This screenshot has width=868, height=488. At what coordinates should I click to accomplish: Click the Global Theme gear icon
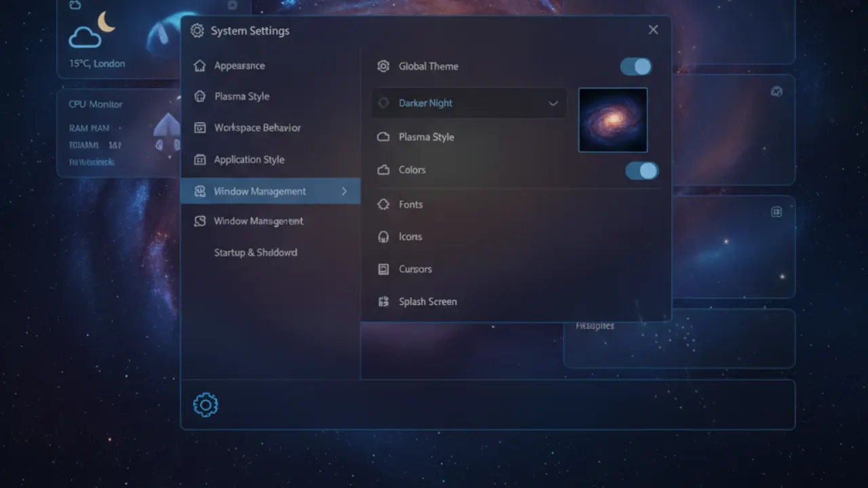point(383,66)
